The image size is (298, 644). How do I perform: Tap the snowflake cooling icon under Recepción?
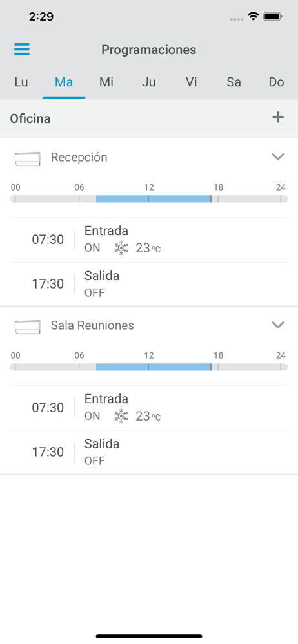tap(121, 248)
